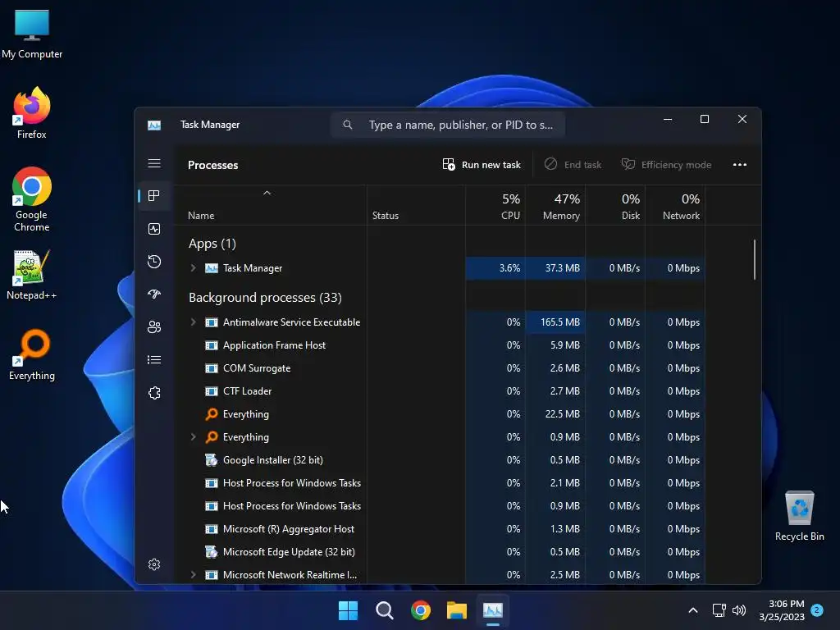Click the End task button
Image resolution: width=840 pixels, height=630 pixels.
click(573, 164)
